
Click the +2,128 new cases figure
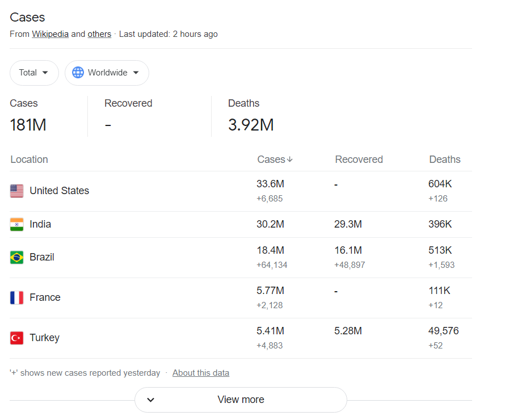270,305
